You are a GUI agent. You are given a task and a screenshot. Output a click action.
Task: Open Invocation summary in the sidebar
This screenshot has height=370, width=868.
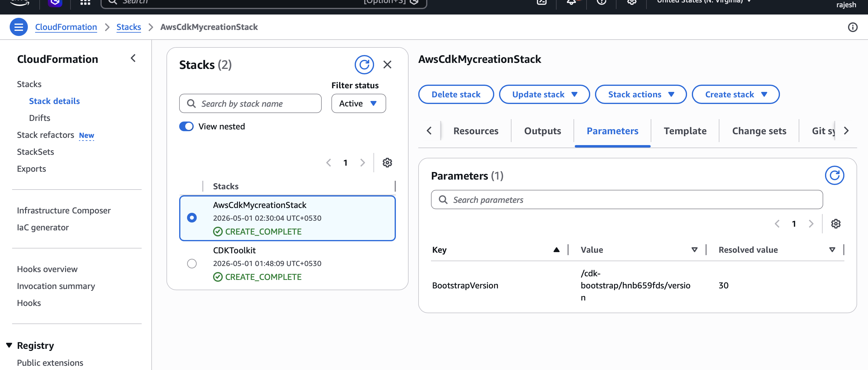pos(56,286)
